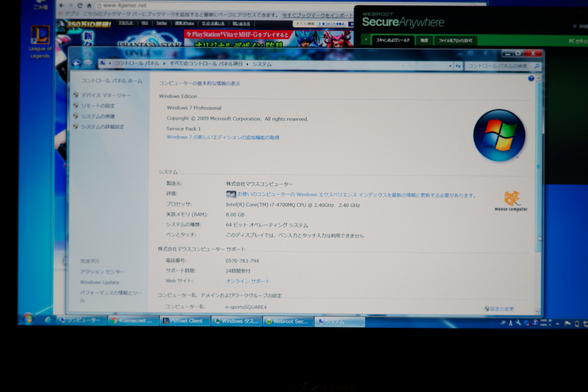
Task: Click the Chrome forward arrow button
Action: 71,6
